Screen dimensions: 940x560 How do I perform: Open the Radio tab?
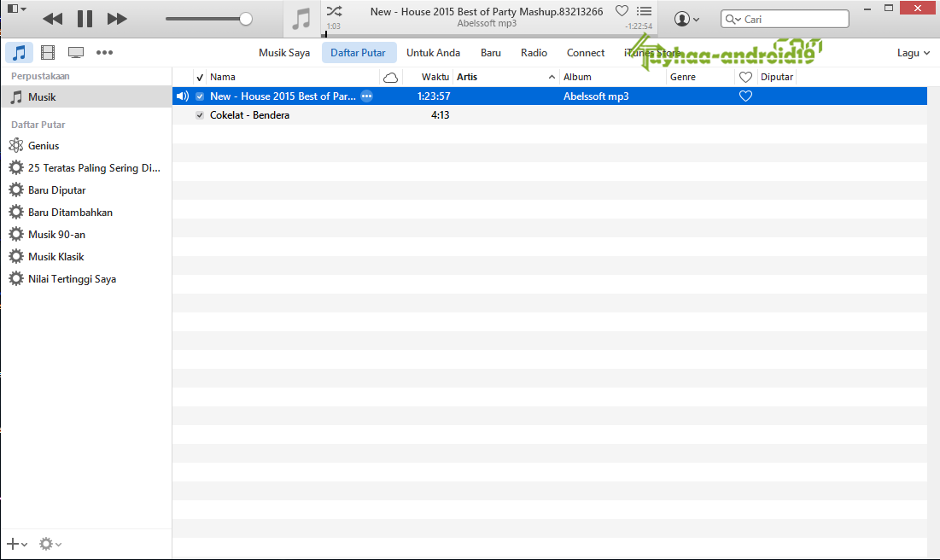[534, 53]
